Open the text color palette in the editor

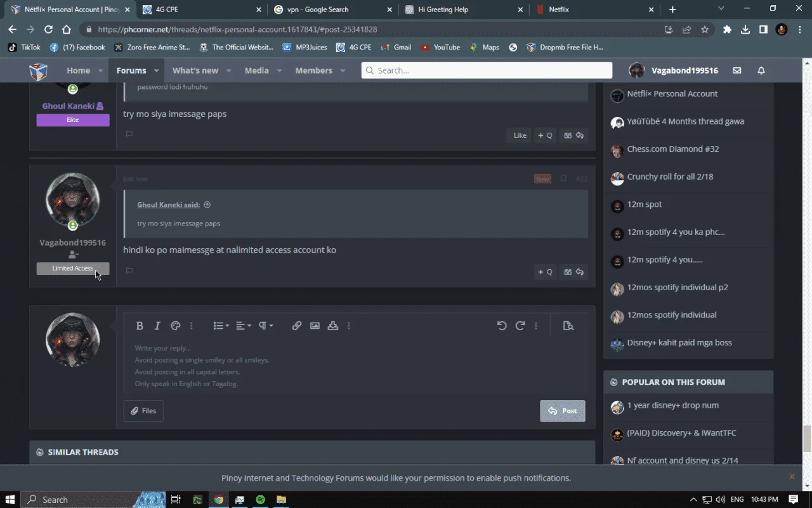point(176,326)
